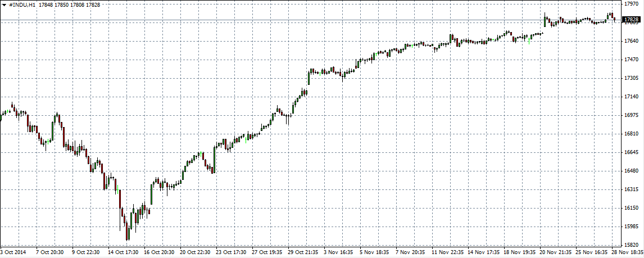Click the 17305 price axis label
The image size is (644, 258).
(x=631, y=78)
